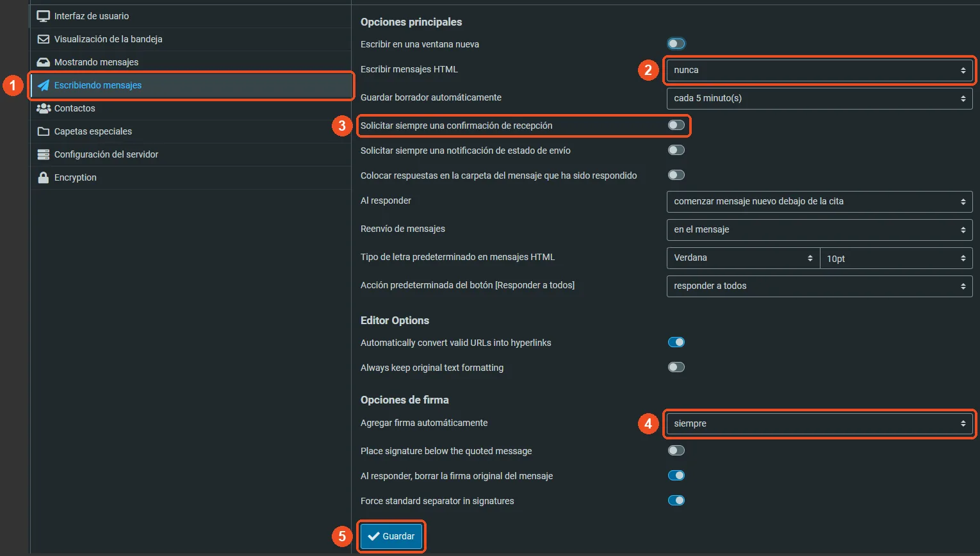Click the Guardar button
The height and width of the screenshot is (556, 980).
point(391,536)
